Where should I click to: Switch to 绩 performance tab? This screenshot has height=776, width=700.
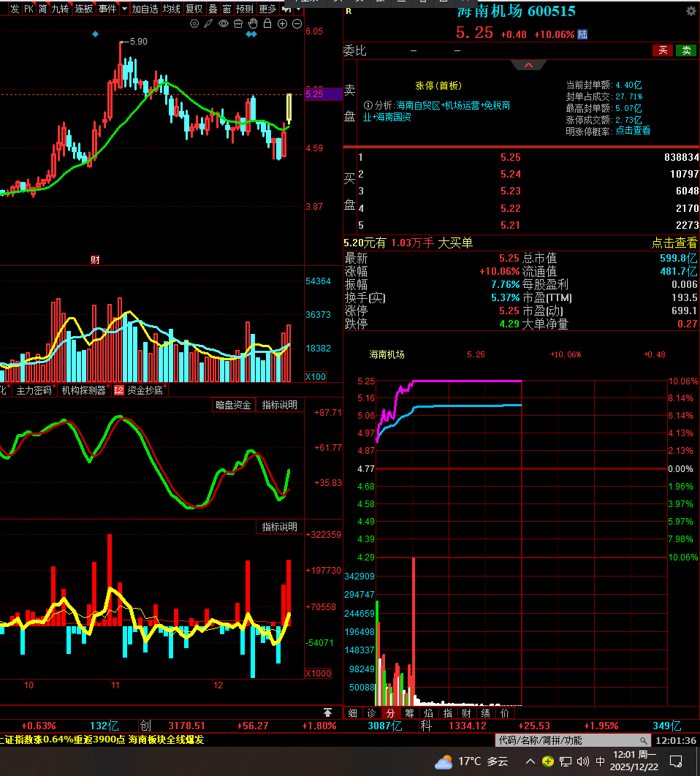point(486,712)
